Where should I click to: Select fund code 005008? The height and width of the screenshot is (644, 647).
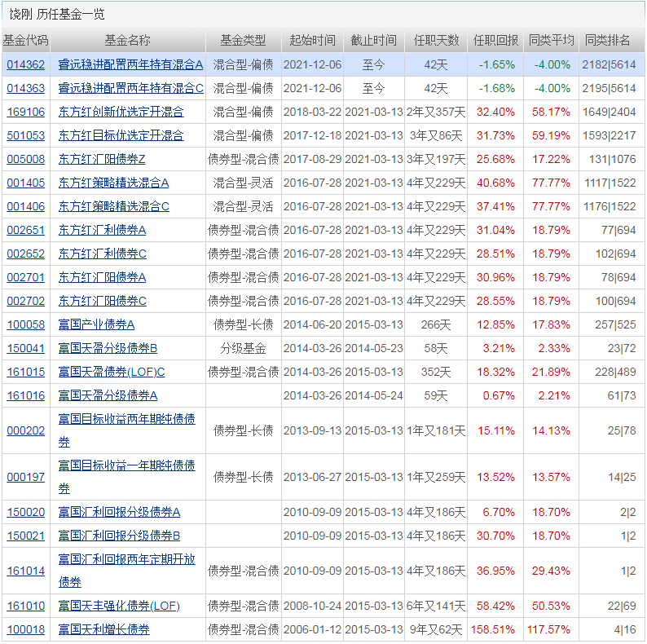pyautogui.click(x=26, y=159)
